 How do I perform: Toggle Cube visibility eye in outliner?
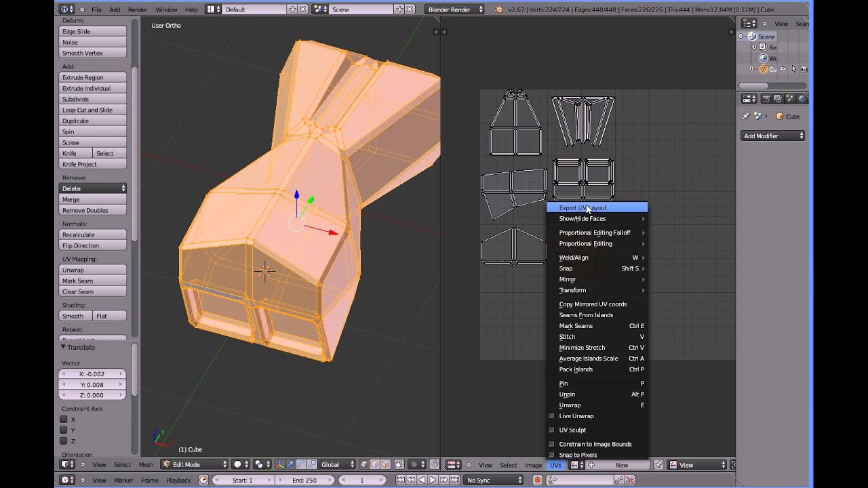(783, 69)
